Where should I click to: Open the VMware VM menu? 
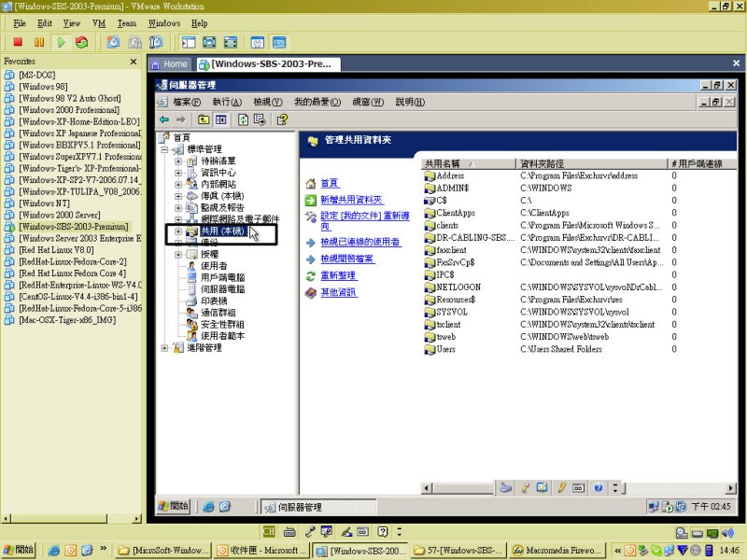99,23
